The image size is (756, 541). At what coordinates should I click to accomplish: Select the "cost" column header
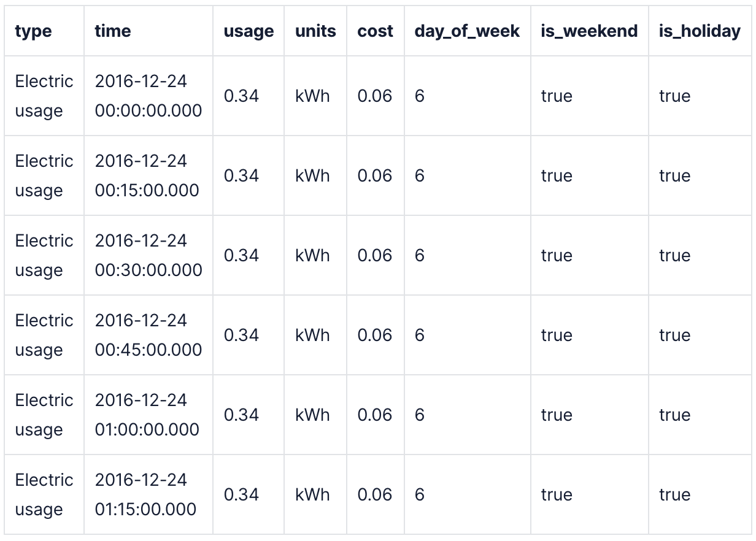click(x=375, y=31)
